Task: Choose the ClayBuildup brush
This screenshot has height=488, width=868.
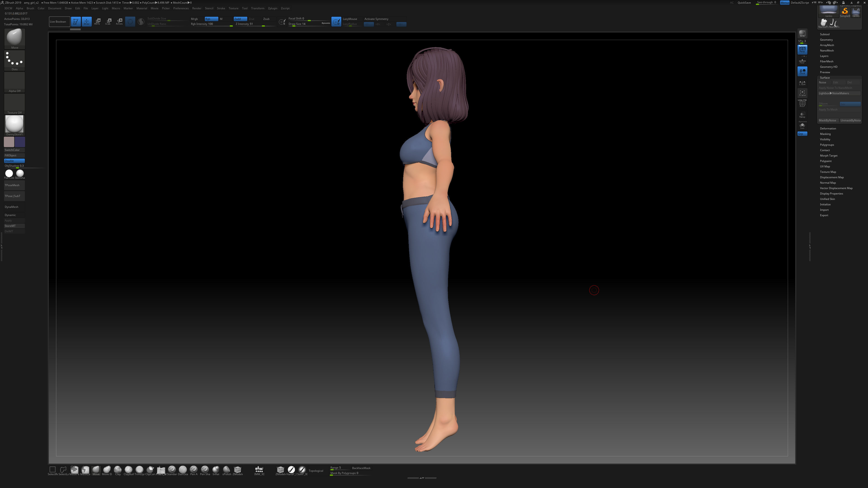Action: [128, 470]
